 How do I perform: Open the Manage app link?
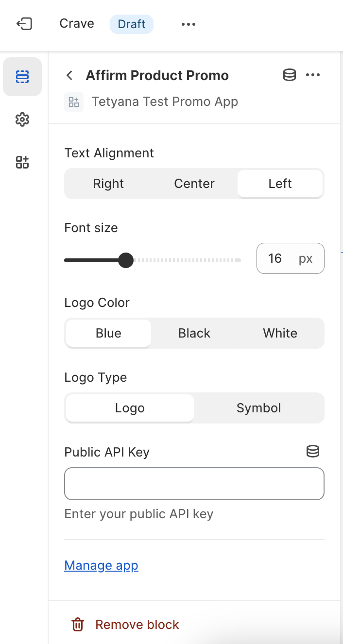(101, 565)
